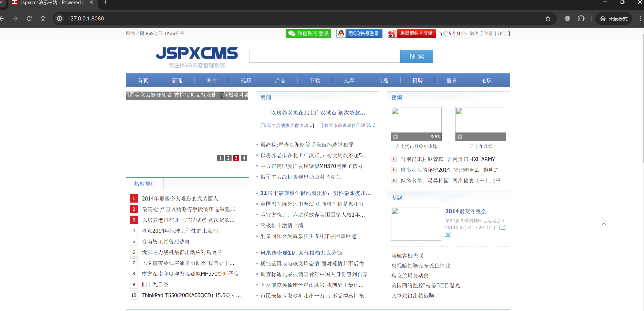Open the 注册 register link
Viewport: 644px width, 311px height.
click(502, 33)
